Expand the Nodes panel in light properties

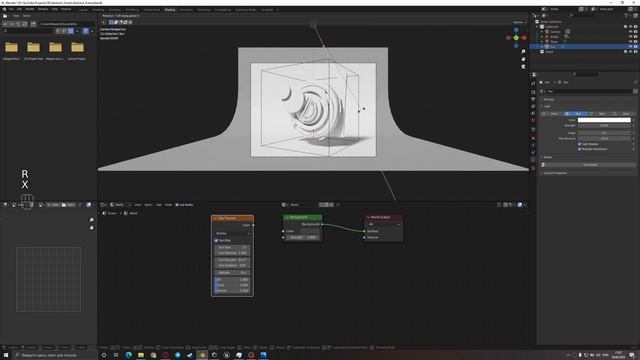547,157
